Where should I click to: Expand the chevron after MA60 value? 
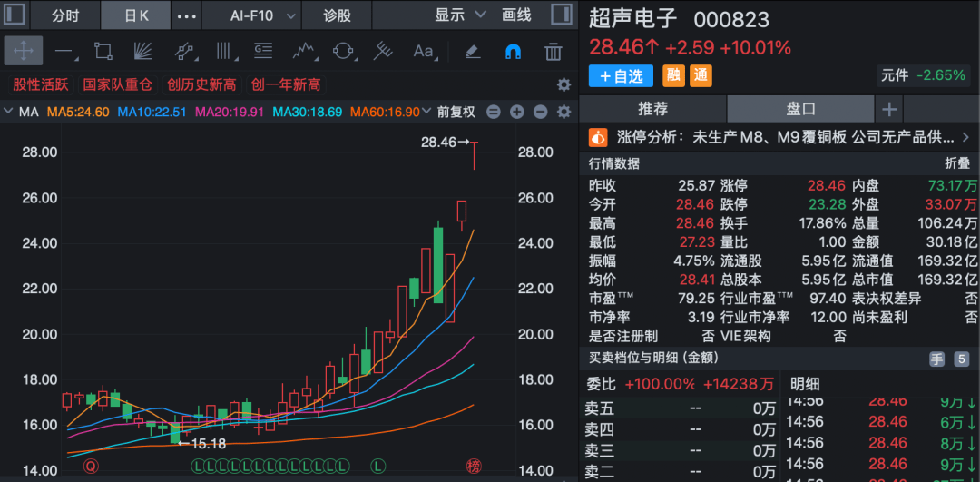point(426,112)
